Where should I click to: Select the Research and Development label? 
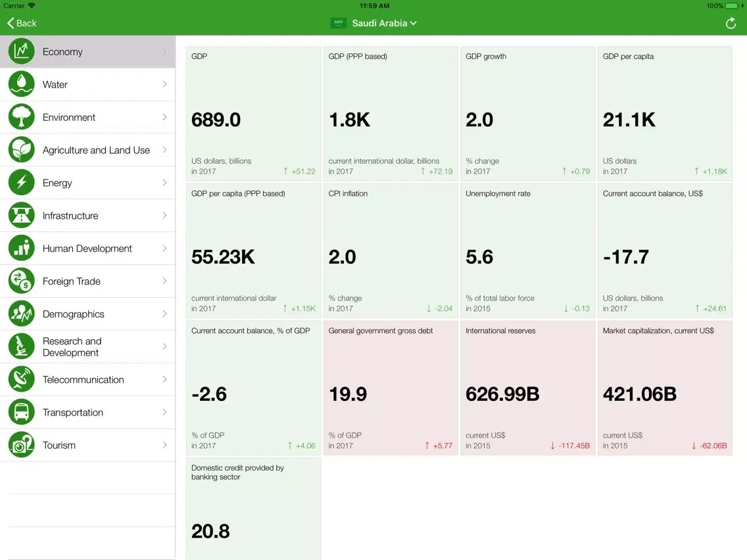coord(72,346)
